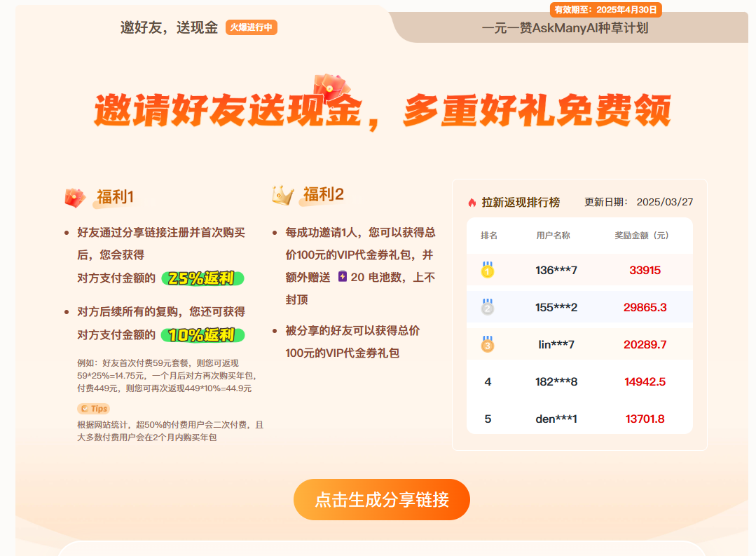The image size is (756, 556).
Task: Click the reward amount 20289.7
Action: click(x=645, y=344)
